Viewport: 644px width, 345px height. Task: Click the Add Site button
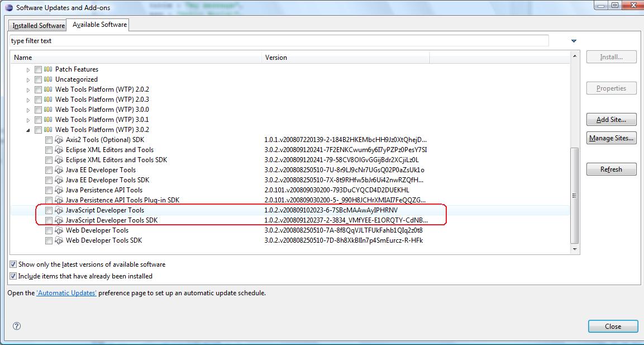click(x=611, y=119)
